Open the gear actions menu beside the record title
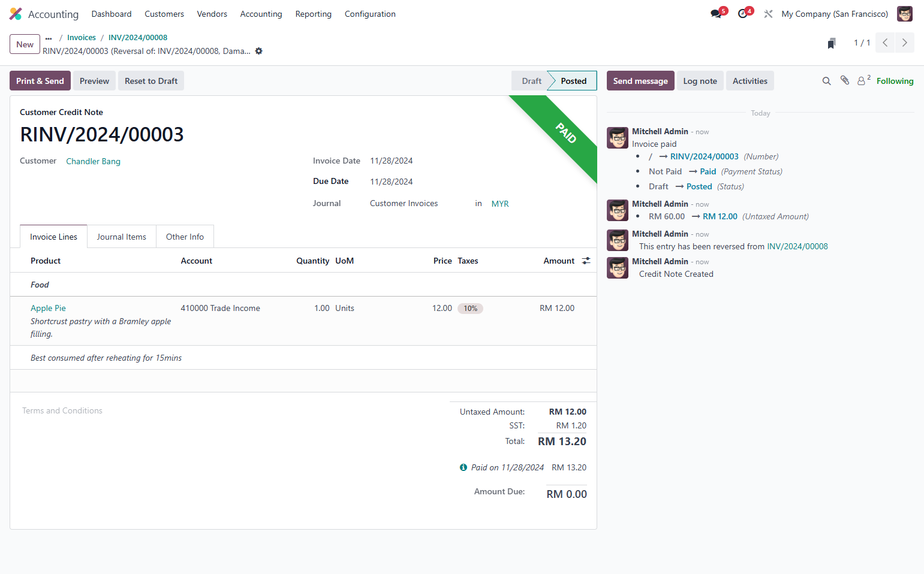Image resolution: width=924 pixels, height=574 pixels. (x=259, y=51)
